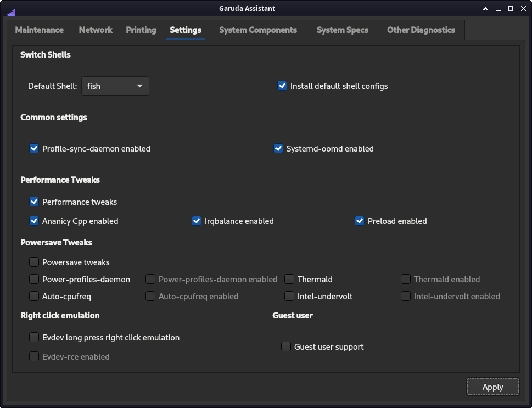The width and height of the screenshot is (532, 408).
Task: Open the System Components tab
Action: [x=258, y=30]
